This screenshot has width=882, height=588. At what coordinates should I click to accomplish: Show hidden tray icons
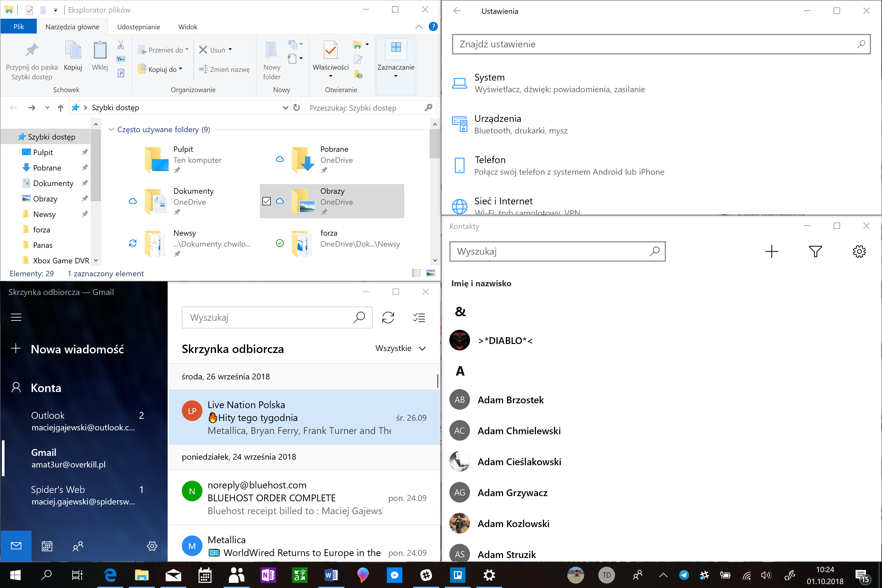(663, 575)
